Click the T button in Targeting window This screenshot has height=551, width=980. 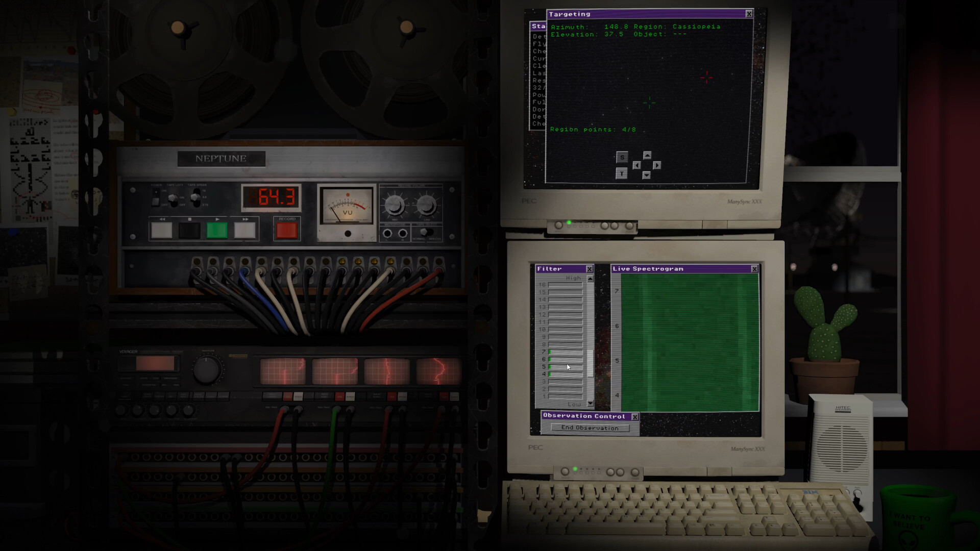click(x=621, y=174)
